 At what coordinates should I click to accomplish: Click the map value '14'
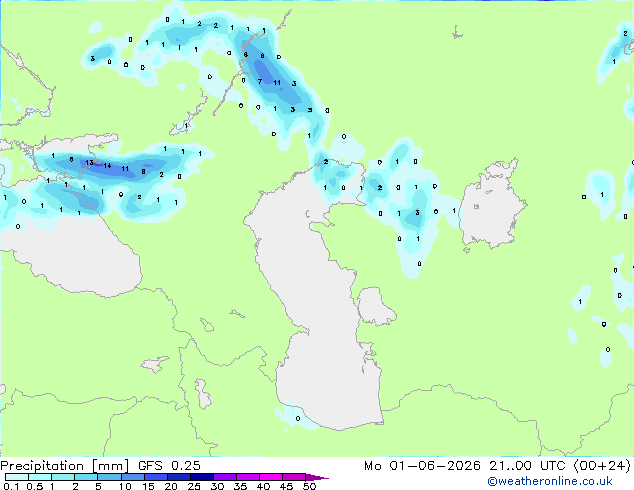pyautogui.click(x=107, y=166)
